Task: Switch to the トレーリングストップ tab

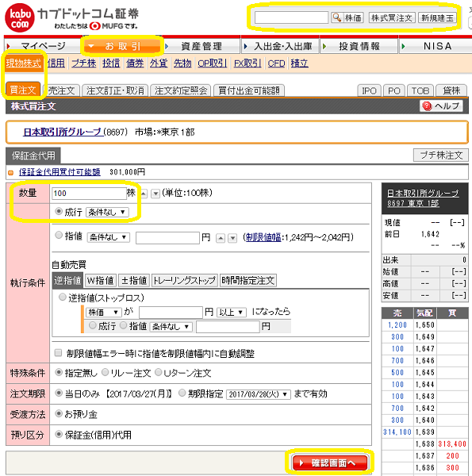Action: tap(184, 280)
